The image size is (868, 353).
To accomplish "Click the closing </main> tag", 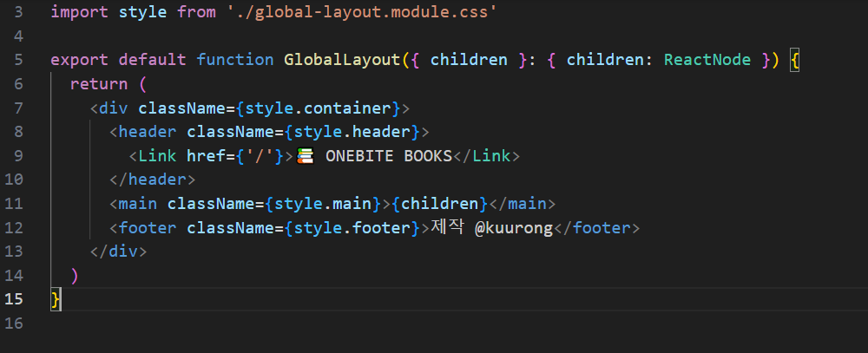I will 522,204.
